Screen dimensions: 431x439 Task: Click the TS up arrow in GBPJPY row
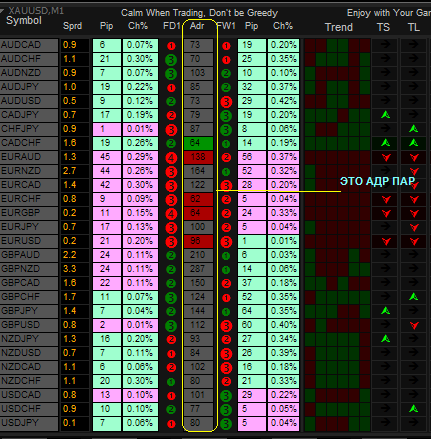pyautogui.click(x=386, y=311)
